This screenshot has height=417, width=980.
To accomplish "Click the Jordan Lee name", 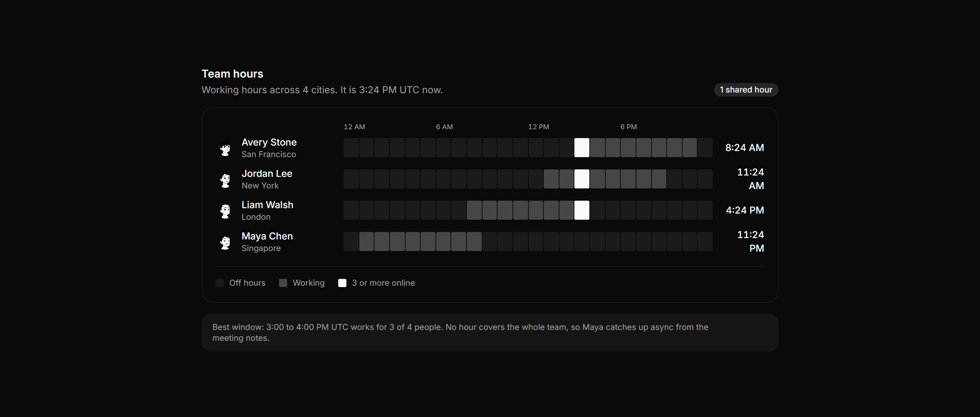I will point(267,173).
